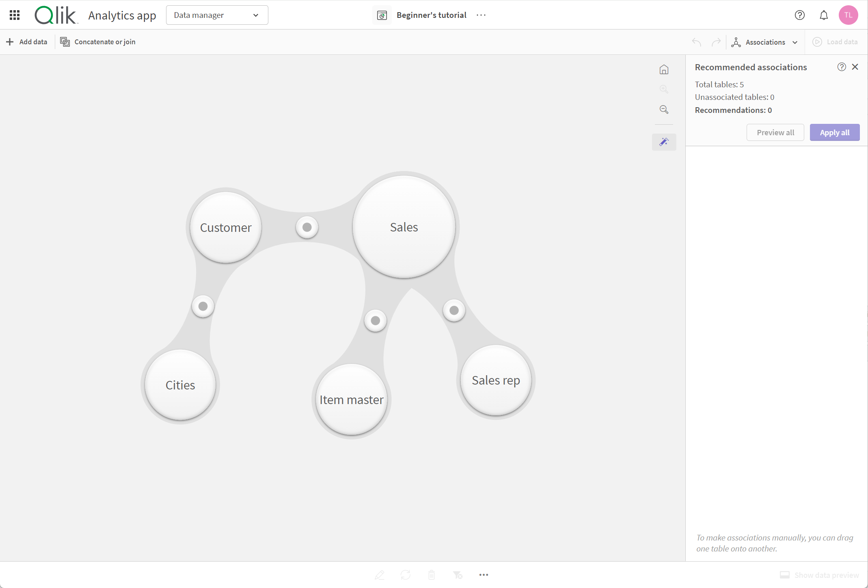
Task: Click the home view icon in canvas
Action: click(664, 69)
